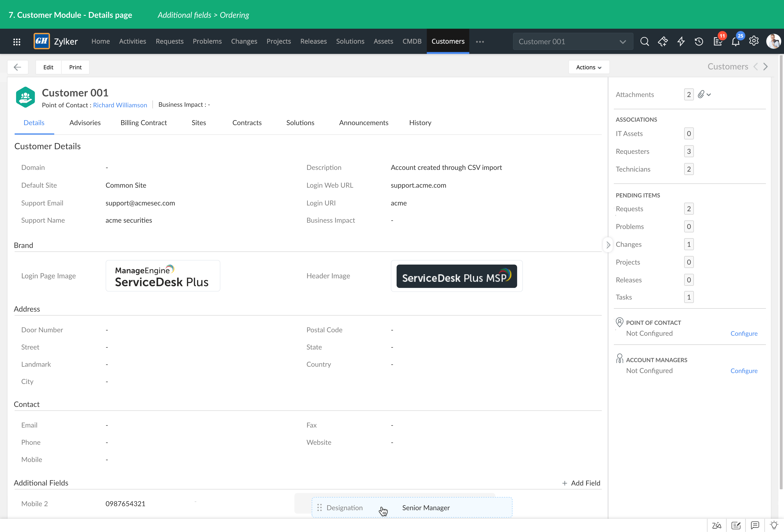Collapse the right side panel arrow
The width and height of the screenshot is (784, 532).
pos(608,245)
